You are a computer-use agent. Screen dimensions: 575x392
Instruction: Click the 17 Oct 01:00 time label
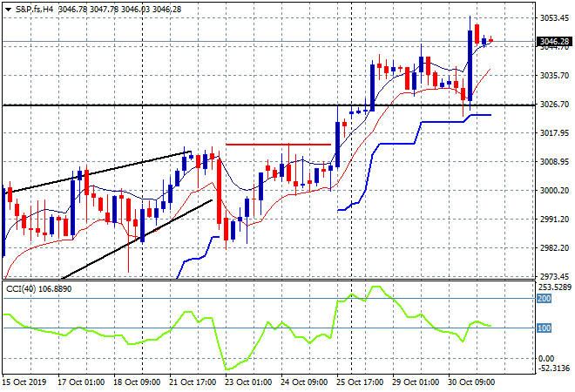pos(81,382)
